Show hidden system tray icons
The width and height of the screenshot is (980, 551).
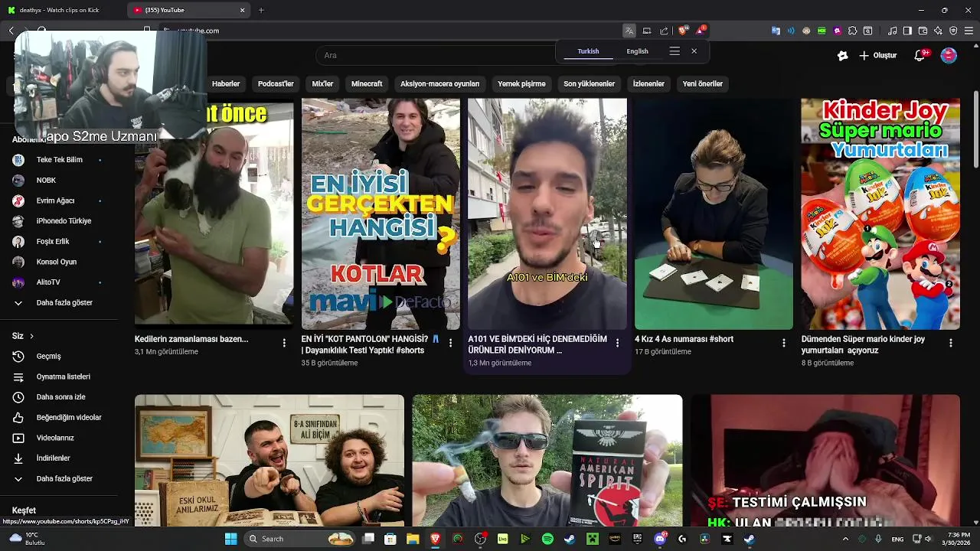point(845,539)
